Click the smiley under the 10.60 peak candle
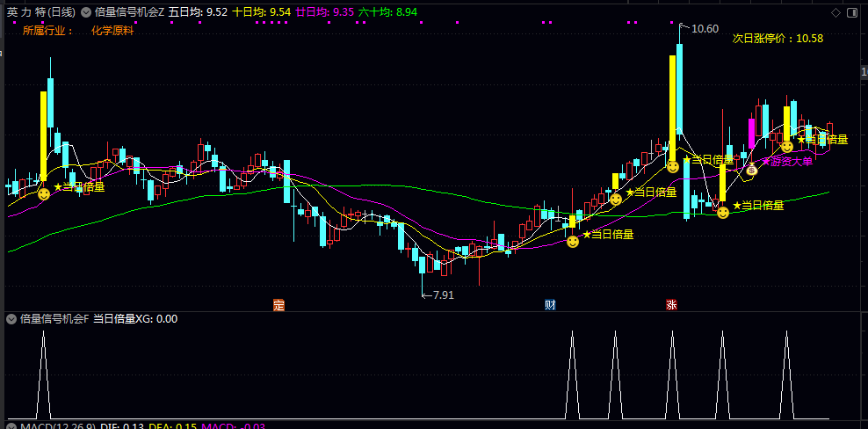This screenshot has height=429, width=868. click(673, 166)
